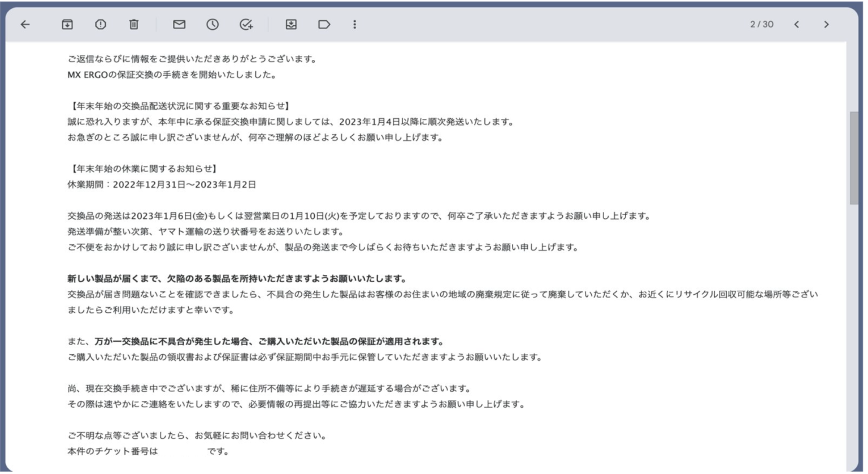Open the Move to destination list
Image resolution: width=868 pixels, height=474 pixels.
pos(290,24)
